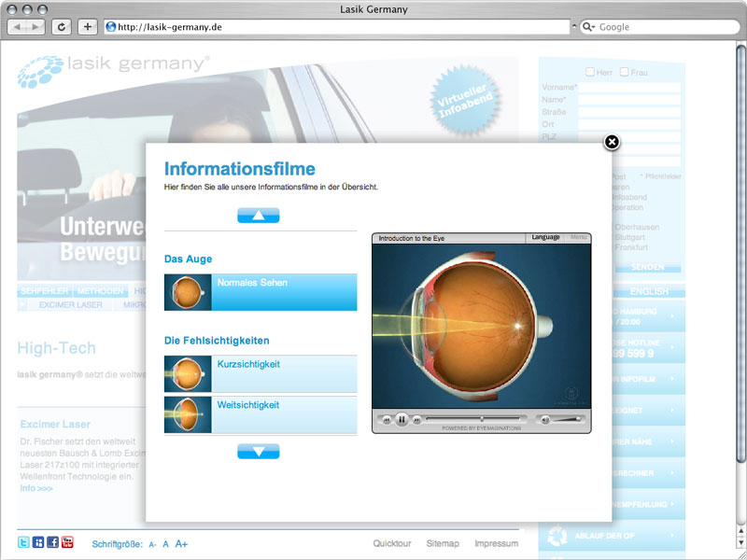747x560 pixels.
Task: Follow the Info >>> link under Excimer Laser
Action: click(x=36, y=488)
